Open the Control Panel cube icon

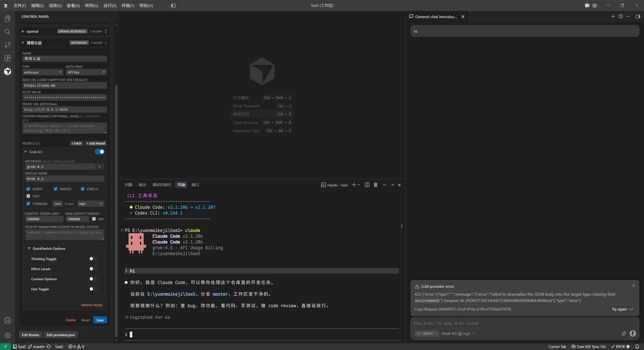click(8, 72)
